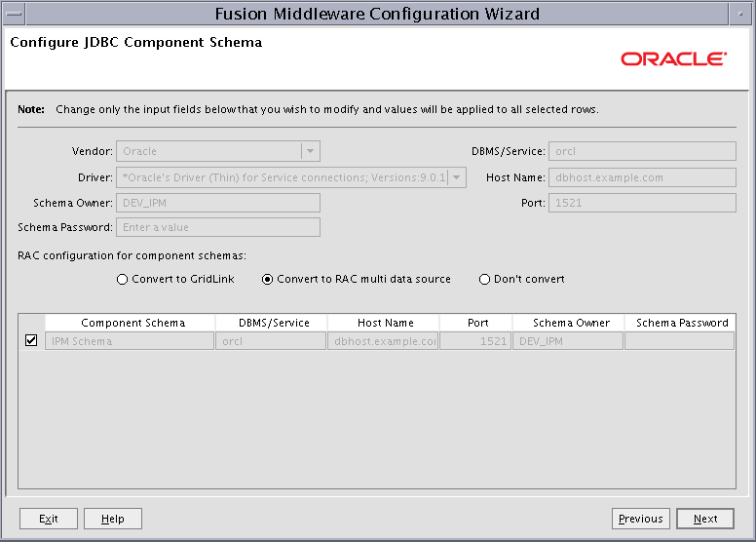Click the Port input field
This screenshot has height=542, width=756.
point(642,203)
